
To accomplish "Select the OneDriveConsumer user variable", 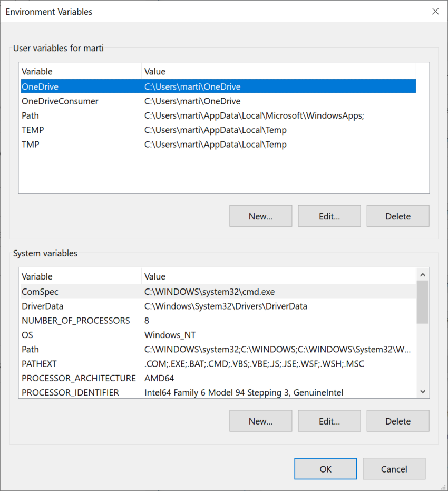I will 60,101.
